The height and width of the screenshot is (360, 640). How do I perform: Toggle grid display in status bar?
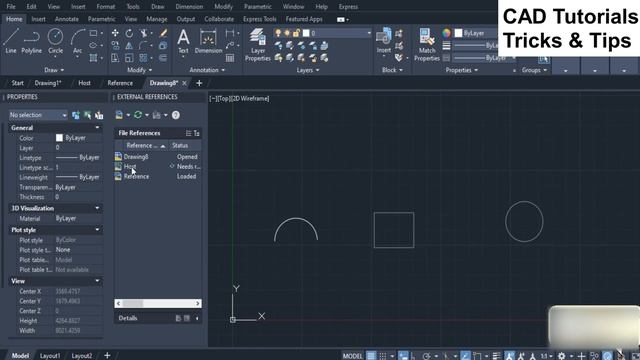click(371, 356)
